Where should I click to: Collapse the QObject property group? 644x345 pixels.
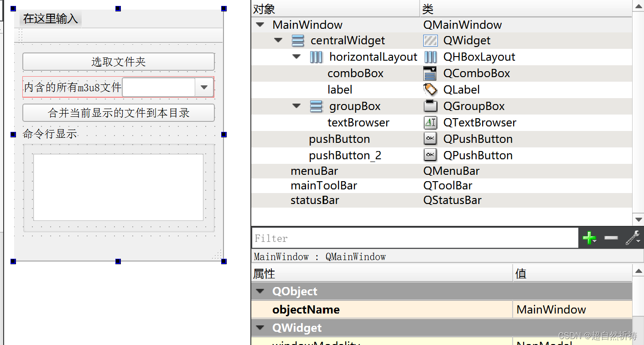tap(260, 291)
